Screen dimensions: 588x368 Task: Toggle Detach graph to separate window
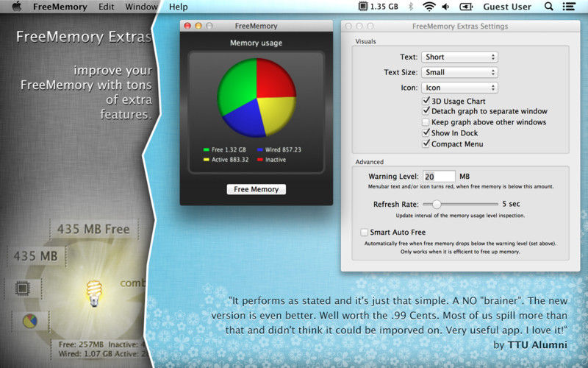[x=426, y=111]
